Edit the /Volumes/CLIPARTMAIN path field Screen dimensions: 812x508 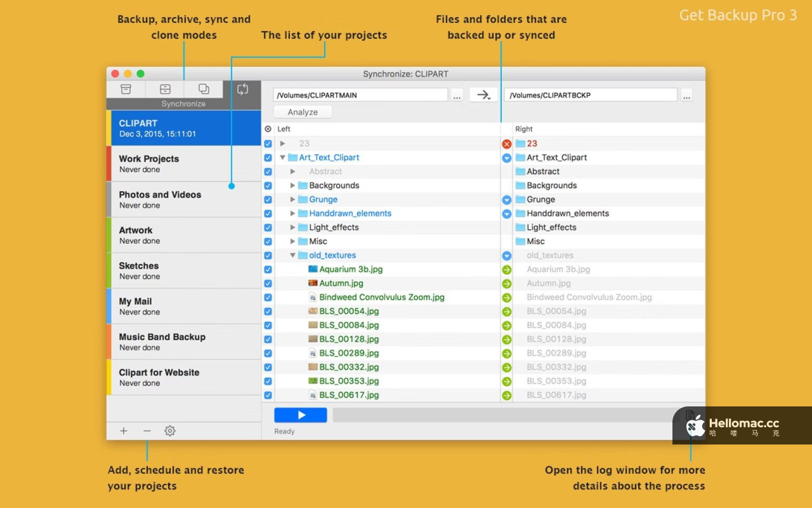[x=361, y=95]
